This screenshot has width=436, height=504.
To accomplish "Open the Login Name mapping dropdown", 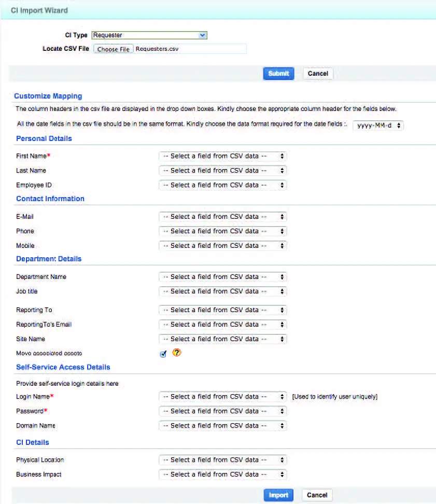I will (222, 396).
